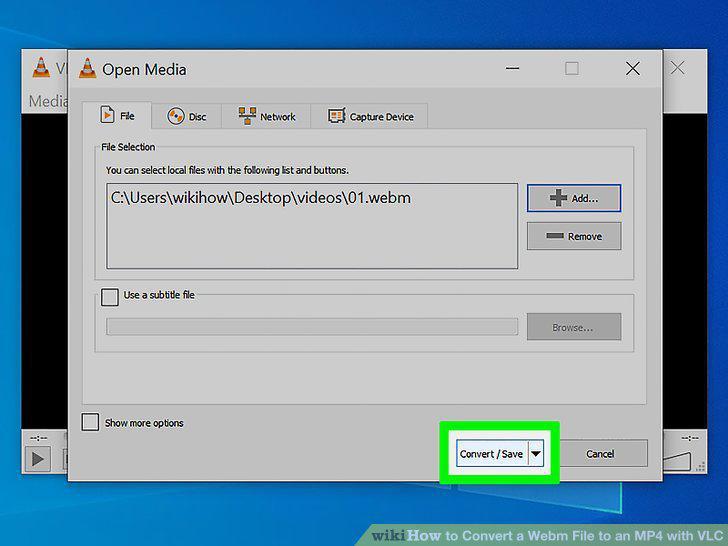Adjust the VLC main window volume slider

pos(677,461)
